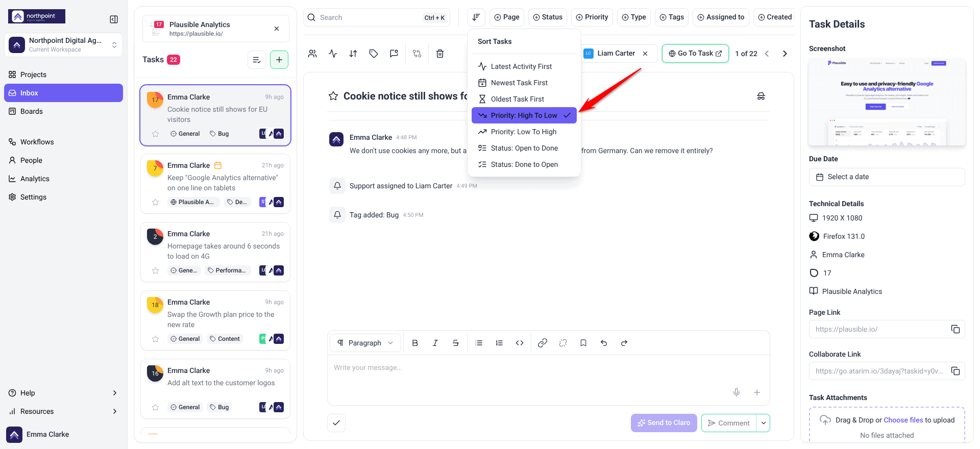The image size is (980, 449).
Task: Select Status: Open to Done sorting
Action: click(524, 148)
